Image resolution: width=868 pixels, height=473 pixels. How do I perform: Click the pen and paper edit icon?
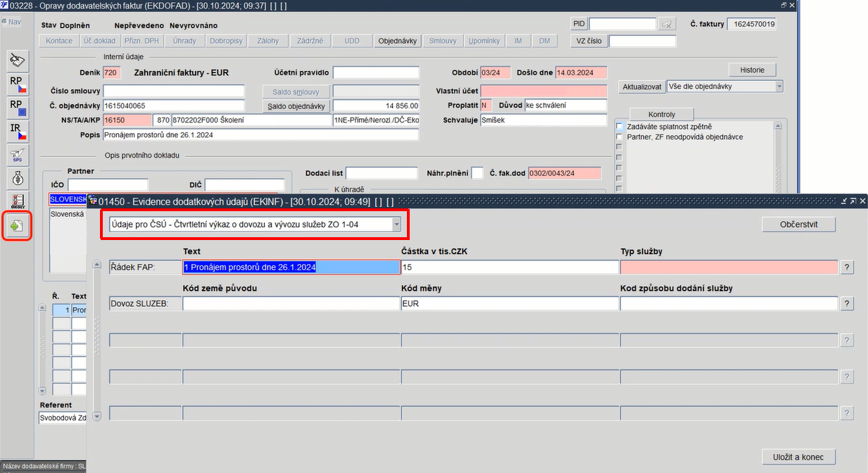tap(18, 61)
